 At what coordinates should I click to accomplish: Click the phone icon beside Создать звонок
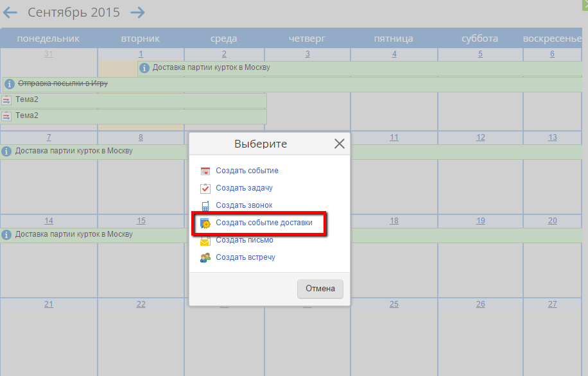(x=205, y=206)
